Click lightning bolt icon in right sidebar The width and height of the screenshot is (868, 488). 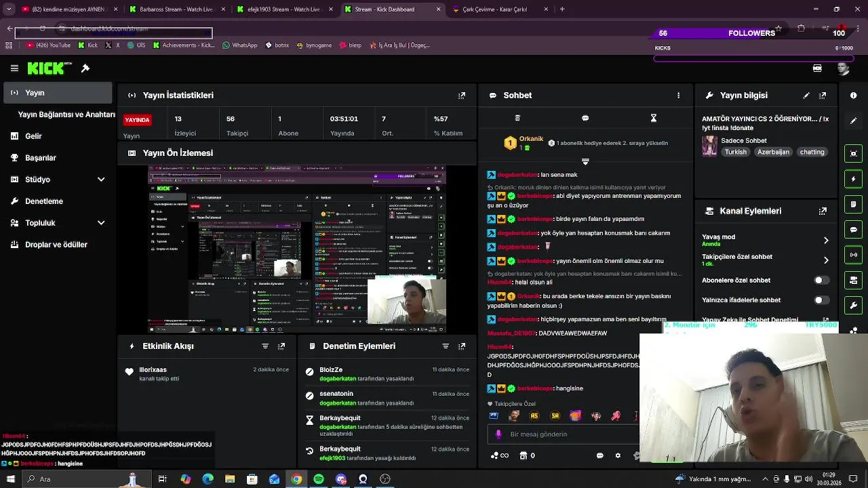coord(854,179)
